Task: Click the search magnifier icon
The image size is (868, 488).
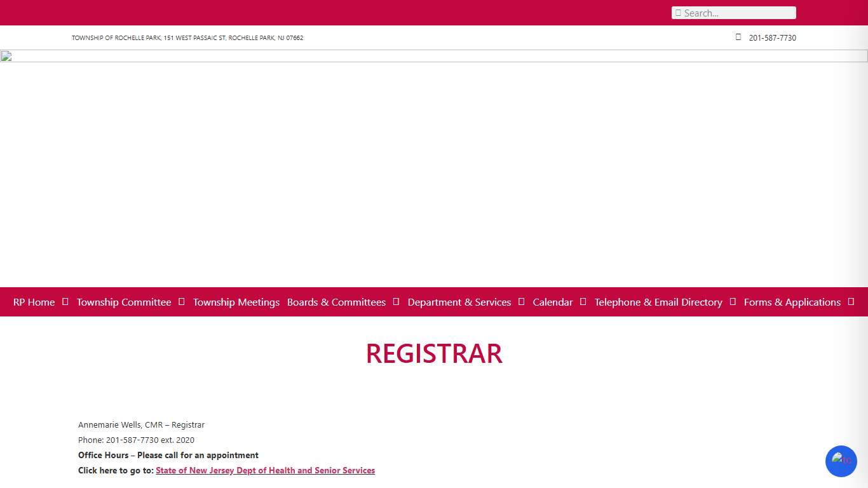Action: (x=680, y=13)
